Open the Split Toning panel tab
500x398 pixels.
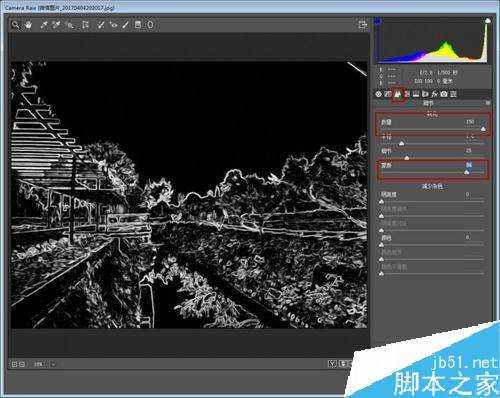coord(416,94)
